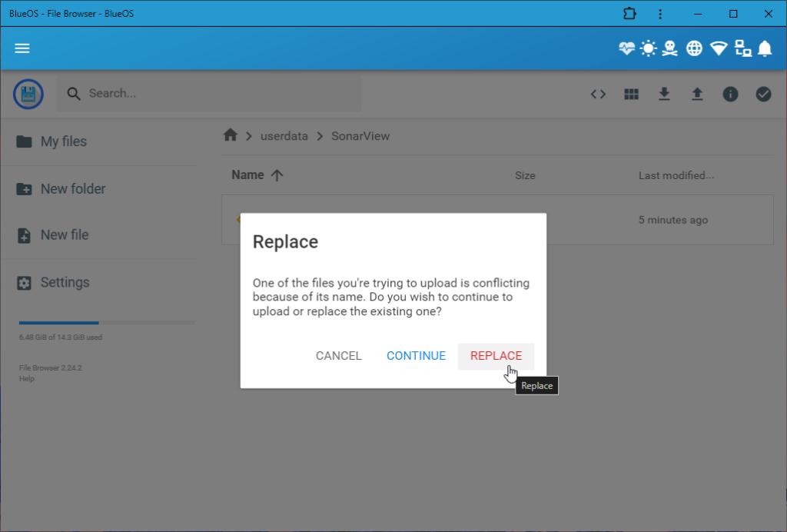Select the upload files icon
The image size is (787, 532).
coord(697,94)
